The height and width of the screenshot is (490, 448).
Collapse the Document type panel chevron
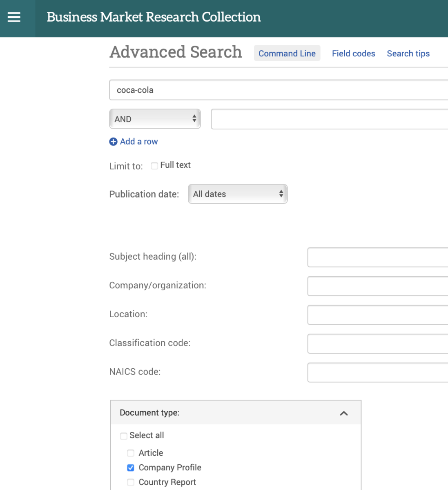(x=343, y=413)
